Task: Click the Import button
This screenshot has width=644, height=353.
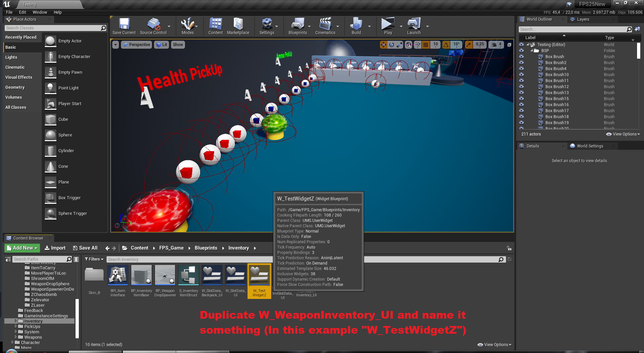Action: coord(55,248)
